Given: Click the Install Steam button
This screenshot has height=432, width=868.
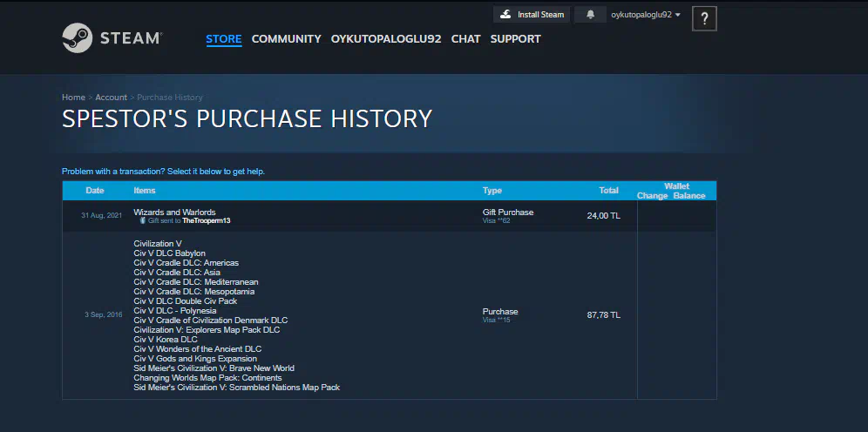Looking at the screenshot, I should point(532,15).
